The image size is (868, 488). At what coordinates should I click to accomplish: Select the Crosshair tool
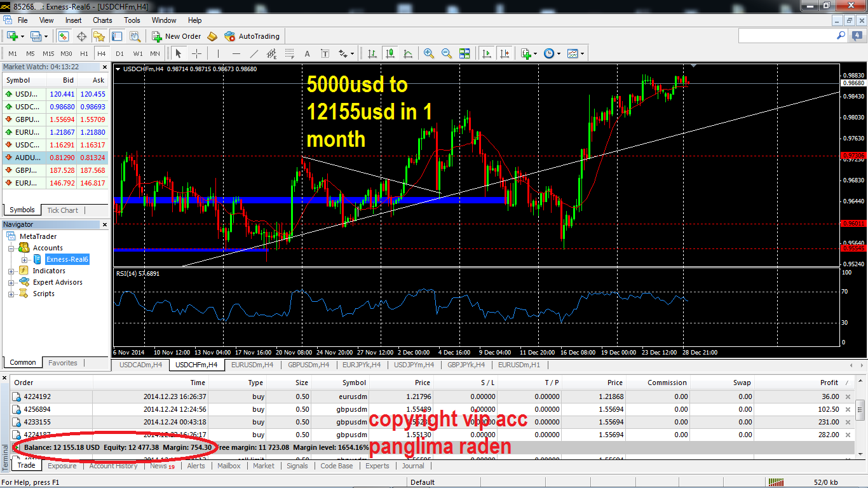pos(196,53)
